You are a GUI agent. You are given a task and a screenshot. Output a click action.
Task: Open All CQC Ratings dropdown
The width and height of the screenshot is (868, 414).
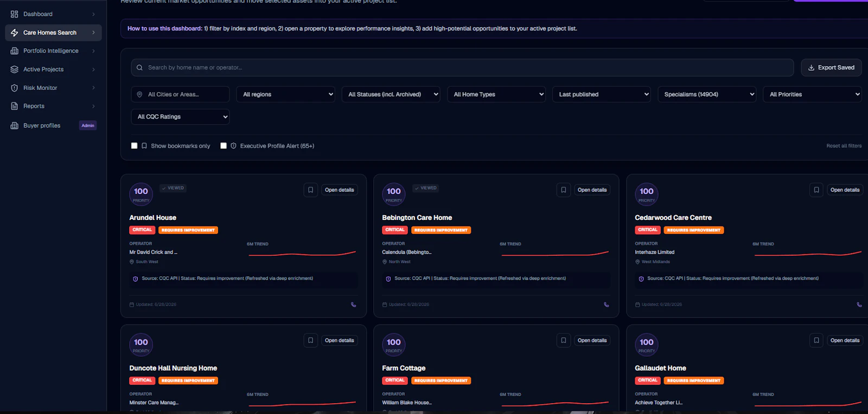pos(180,117)
